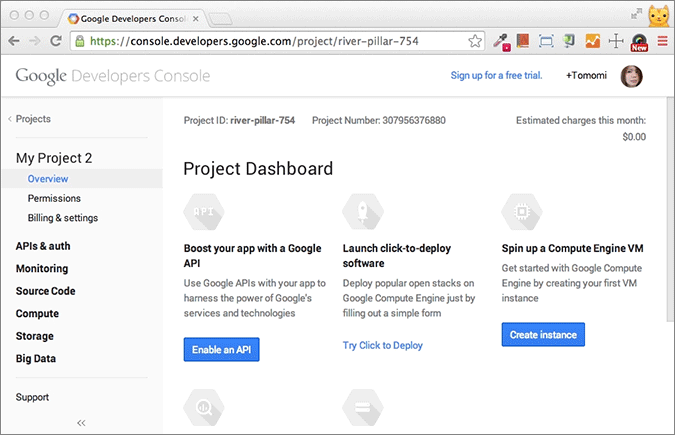Expand the APIs & auth section
The width and height of the screenshot is (675, 435).
click(43, 246)
